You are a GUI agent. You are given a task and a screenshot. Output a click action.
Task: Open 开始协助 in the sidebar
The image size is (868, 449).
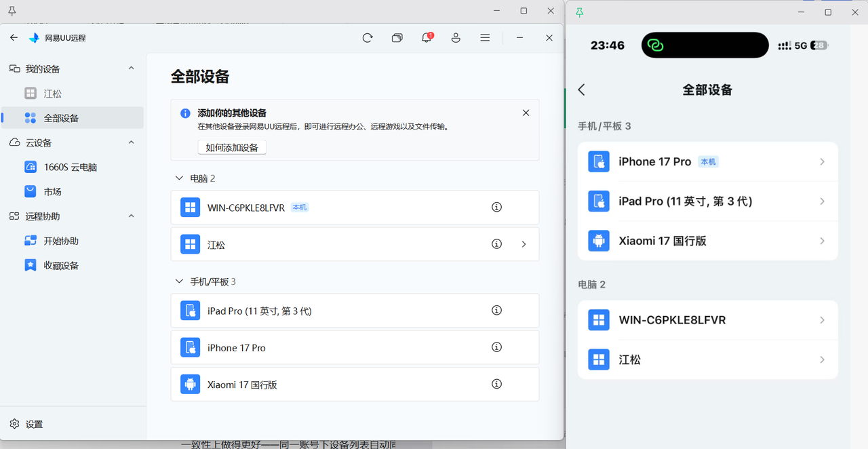(x=72, y=241)
